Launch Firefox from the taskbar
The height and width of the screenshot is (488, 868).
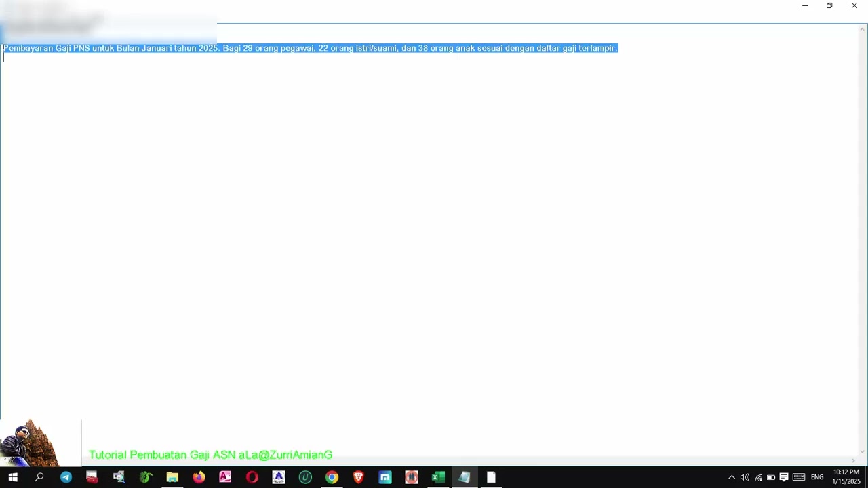[x=199, y=477]
